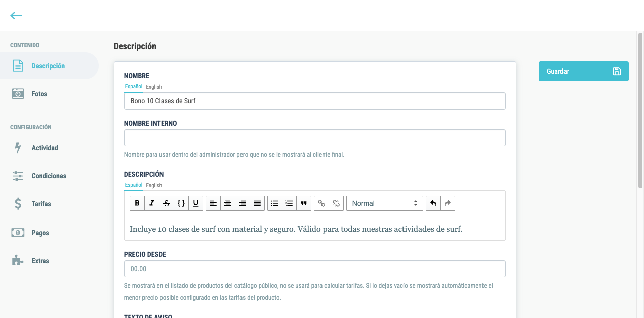Focus the Precio Desde input field
The image size is (644, 318).
(x=315, y=269)
